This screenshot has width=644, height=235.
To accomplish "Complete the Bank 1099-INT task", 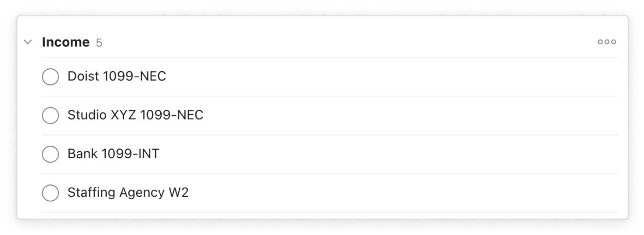I will [x=50, y=154].
